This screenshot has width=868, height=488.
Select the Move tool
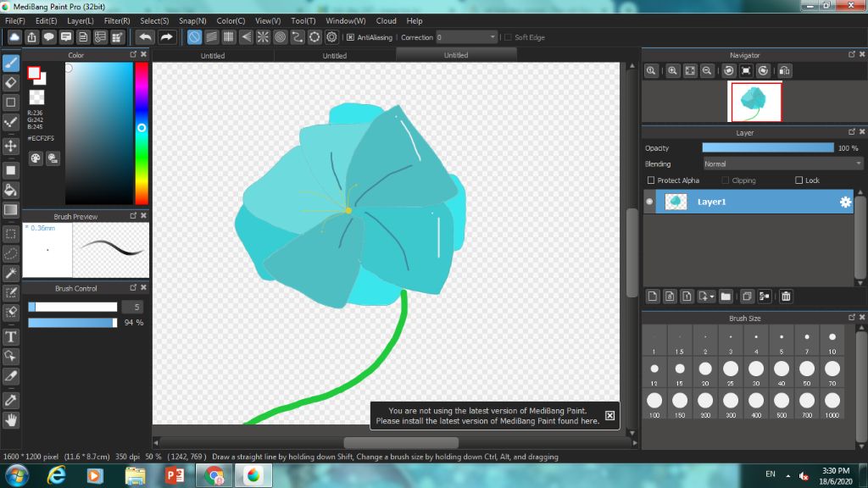10,146
